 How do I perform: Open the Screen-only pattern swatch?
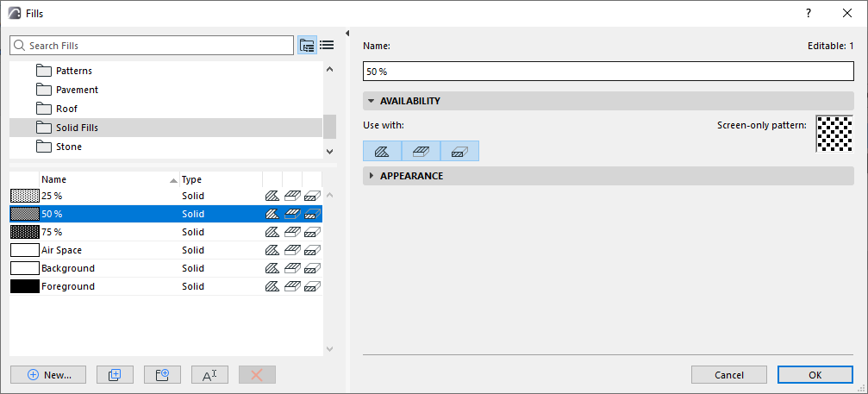click(x=834, y=134)
